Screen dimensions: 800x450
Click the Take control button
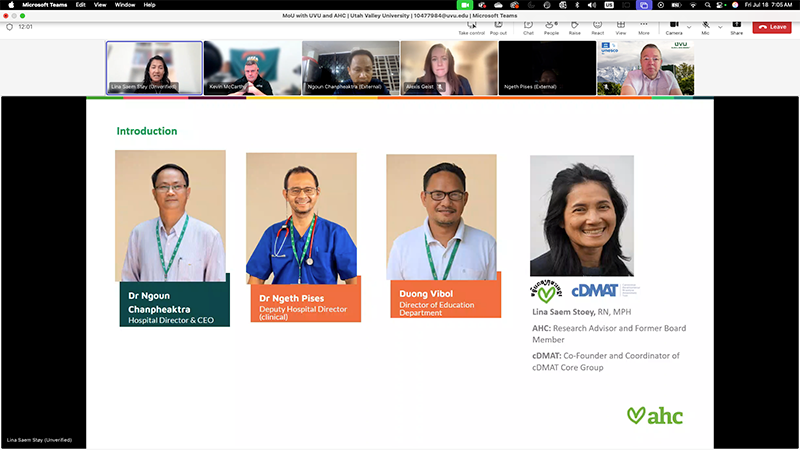pyautogui.click(x=471, y=25)
